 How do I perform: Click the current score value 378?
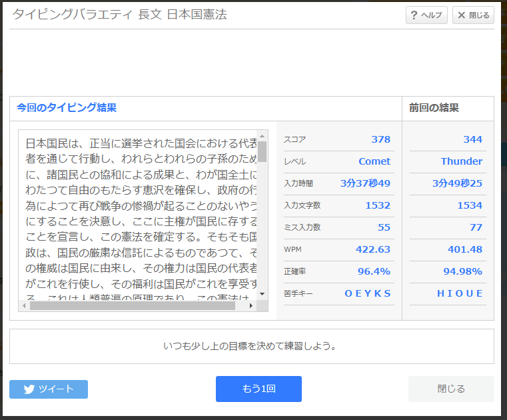pos(380,139)
